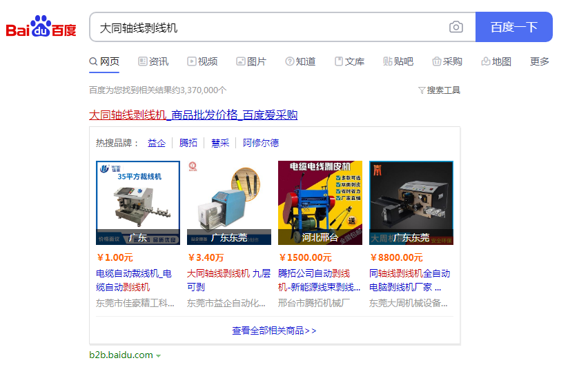The height and width of the screenshot is (365, 588).
Task: Open the 地图 tab
Action: point(496,61)
